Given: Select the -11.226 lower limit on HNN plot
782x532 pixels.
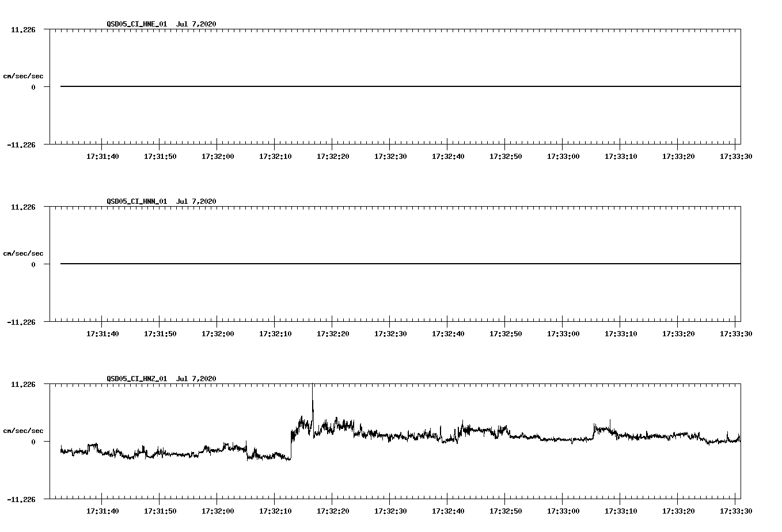Looking at the screenshot, I should coord(21,322).
